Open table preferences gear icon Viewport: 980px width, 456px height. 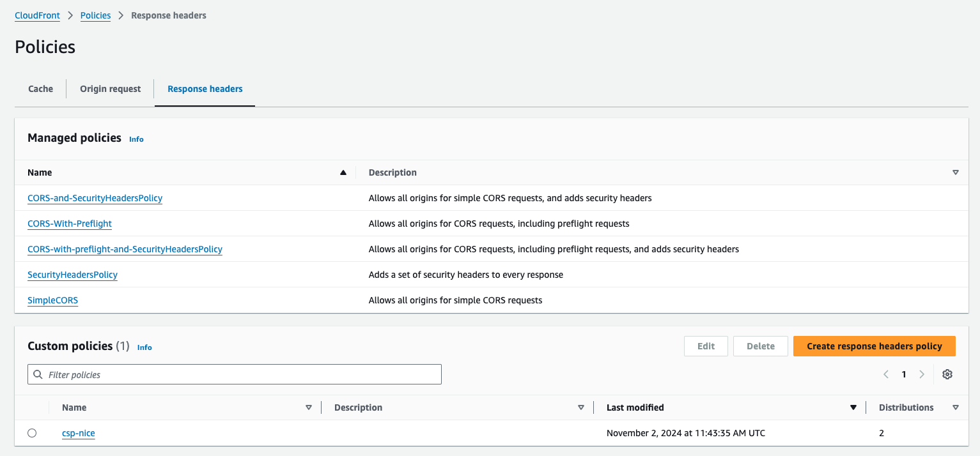[x=947, y=375]
